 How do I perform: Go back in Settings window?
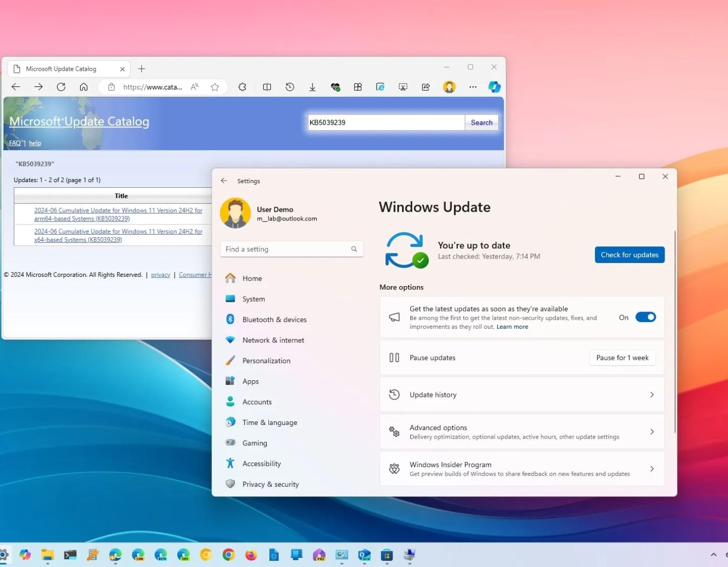tap(224, 181)
